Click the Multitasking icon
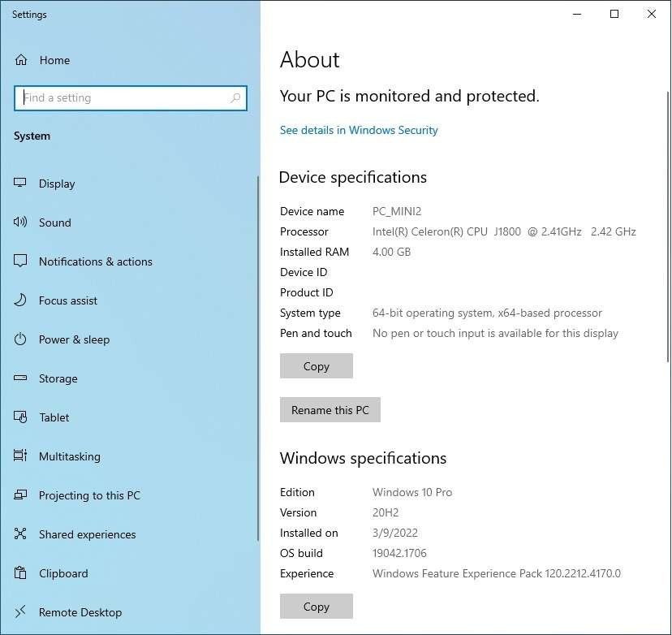 [21, 456]
